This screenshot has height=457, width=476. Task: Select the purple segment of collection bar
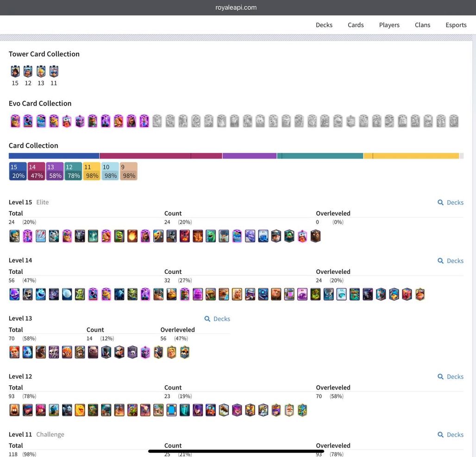coord(250,156)
